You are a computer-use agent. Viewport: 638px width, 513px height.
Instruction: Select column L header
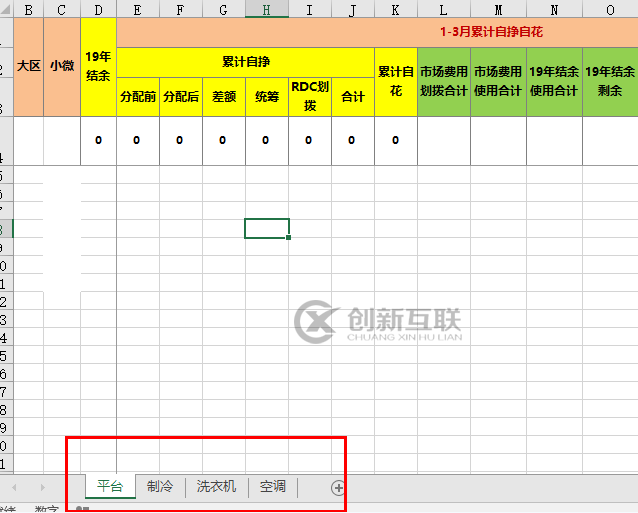tap(444, 9)
